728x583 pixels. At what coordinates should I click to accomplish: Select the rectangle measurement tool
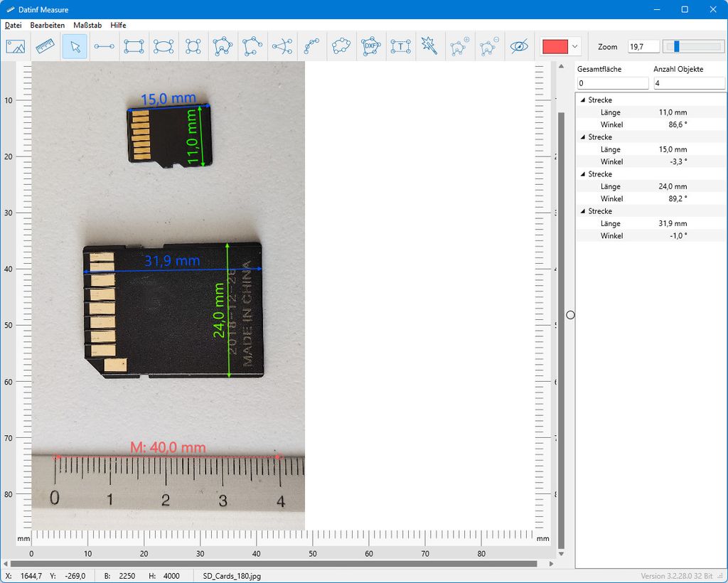(x=134, y=46)
